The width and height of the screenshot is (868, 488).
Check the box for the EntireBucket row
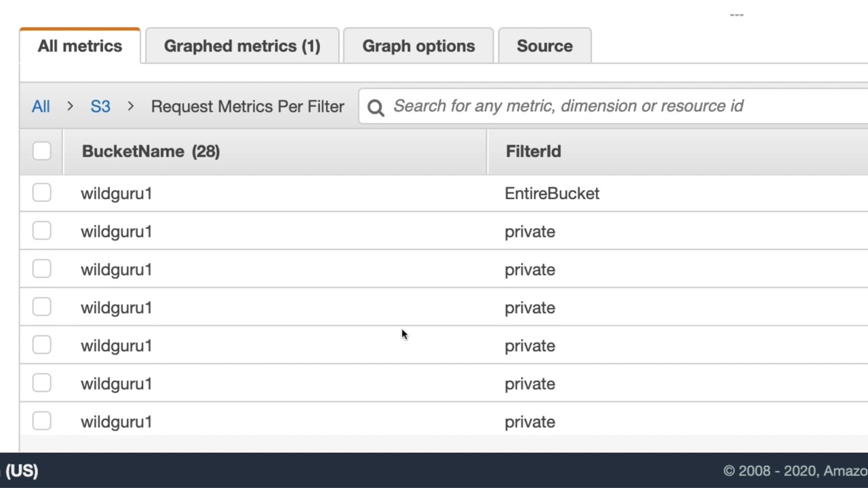point(41,193)
